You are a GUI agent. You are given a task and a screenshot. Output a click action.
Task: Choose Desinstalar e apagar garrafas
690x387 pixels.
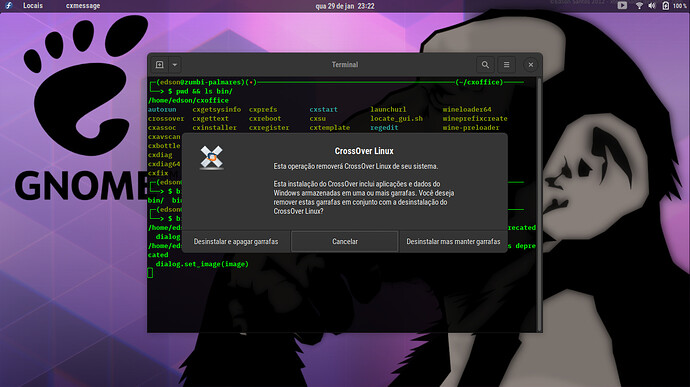[x=236, y=242]
